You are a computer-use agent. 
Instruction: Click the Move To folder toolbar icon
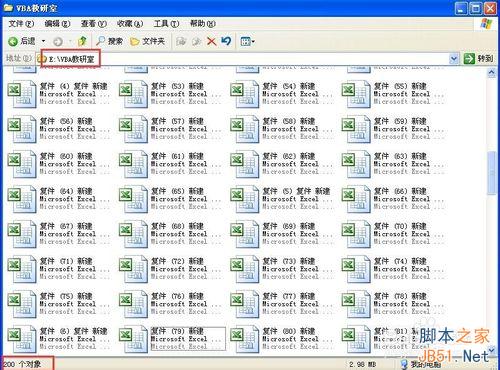coord(181,41)
